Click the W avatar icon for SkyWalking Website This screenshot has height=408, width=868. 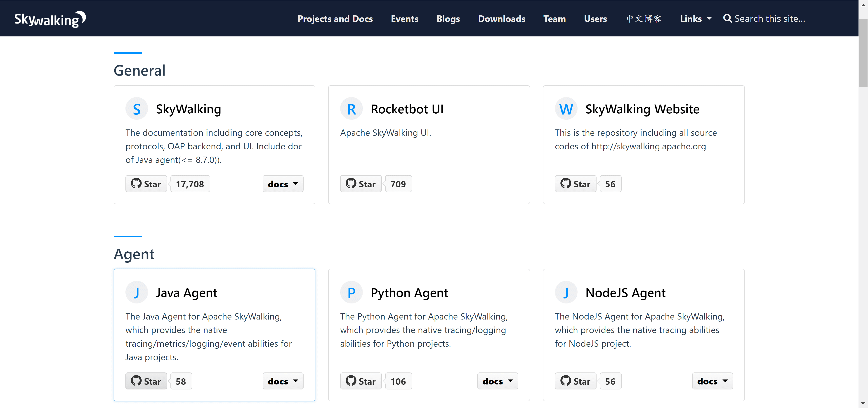pos(566,109)
